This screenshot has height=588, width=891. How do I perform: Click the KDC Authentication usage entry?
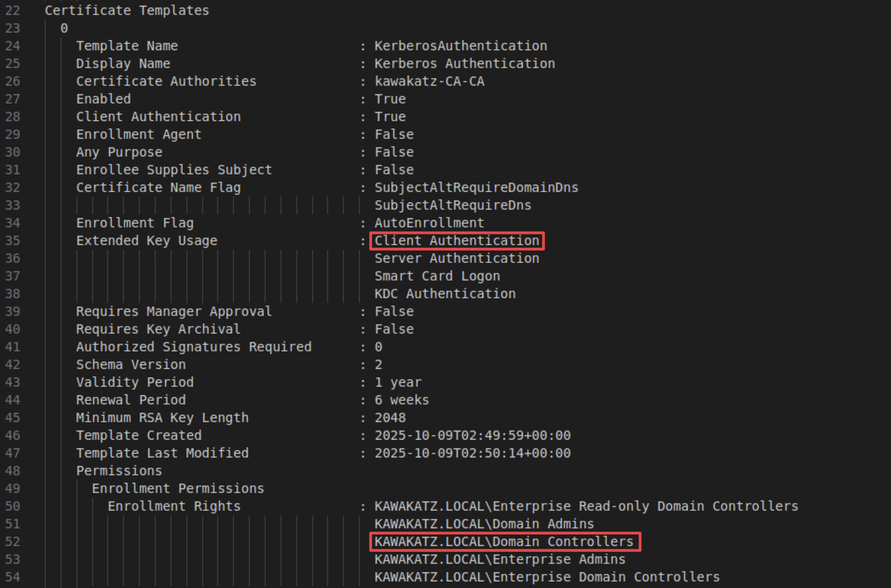click(445, 294)
